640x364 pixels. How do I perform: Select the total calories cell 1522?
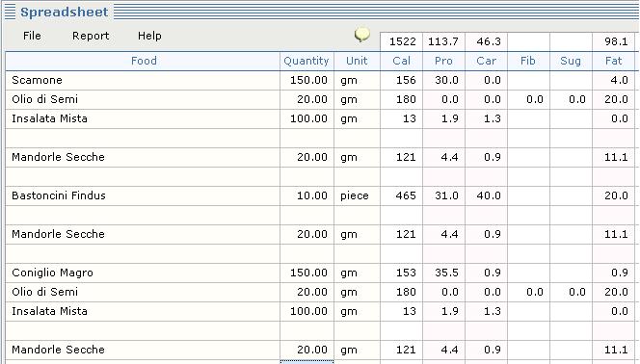tap(401, 41)
